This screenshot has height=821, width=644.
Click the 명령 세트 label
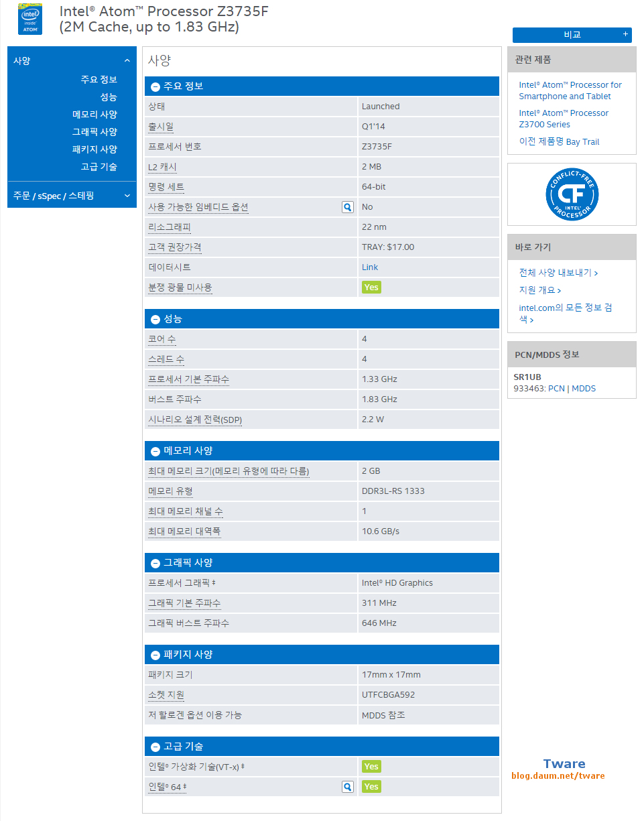(166, 187)
